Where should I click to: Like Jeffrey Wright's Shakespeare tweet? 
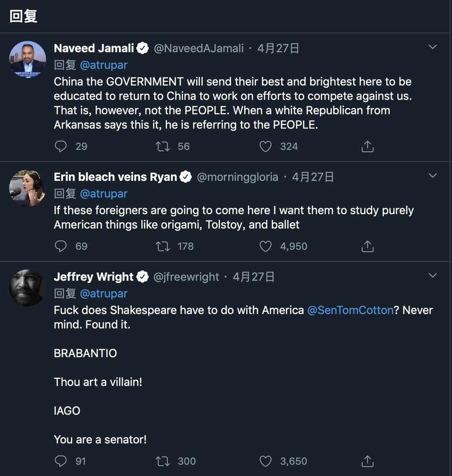265,461
